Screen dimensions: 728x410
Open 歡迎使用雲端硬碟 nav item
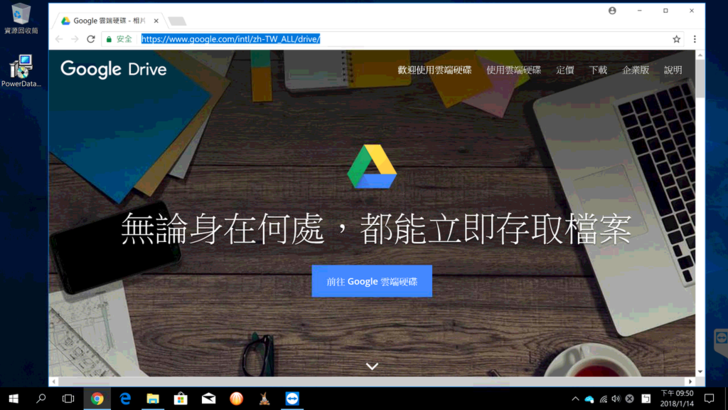click(x=434, y=70)
